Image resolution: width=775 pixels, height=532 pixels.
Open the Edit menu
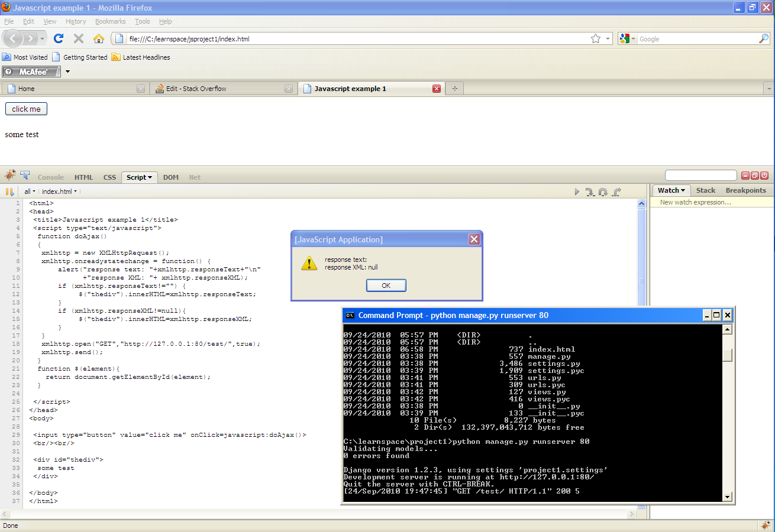[28, 21]
